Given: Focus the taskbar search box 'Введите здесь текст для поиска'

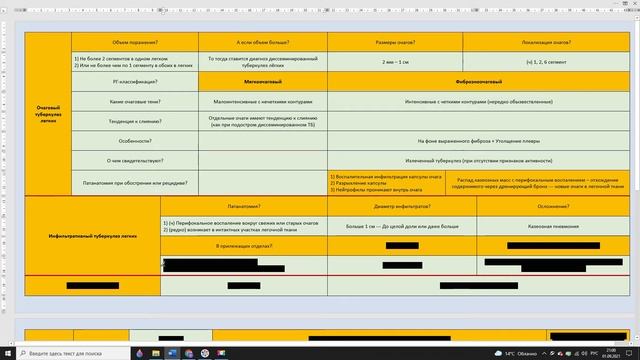Looking at the screenshot, I should click(73, 353).
